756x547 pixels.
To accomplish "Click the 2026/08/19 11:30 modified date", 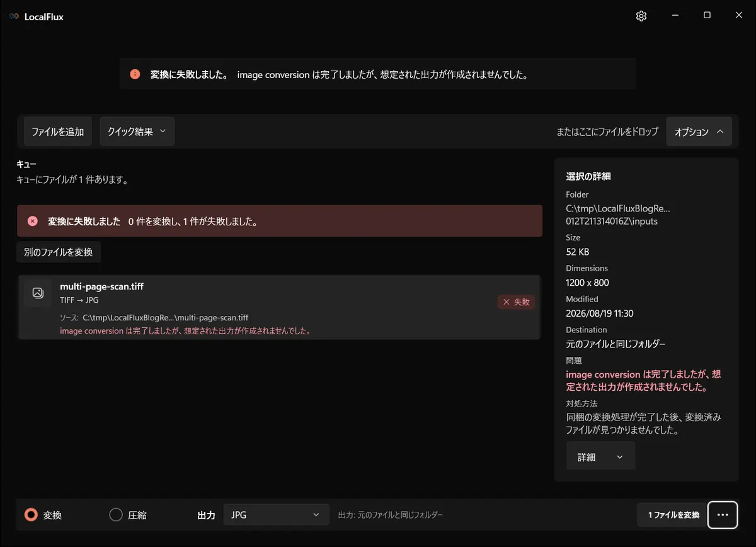I will coord(600,313).
